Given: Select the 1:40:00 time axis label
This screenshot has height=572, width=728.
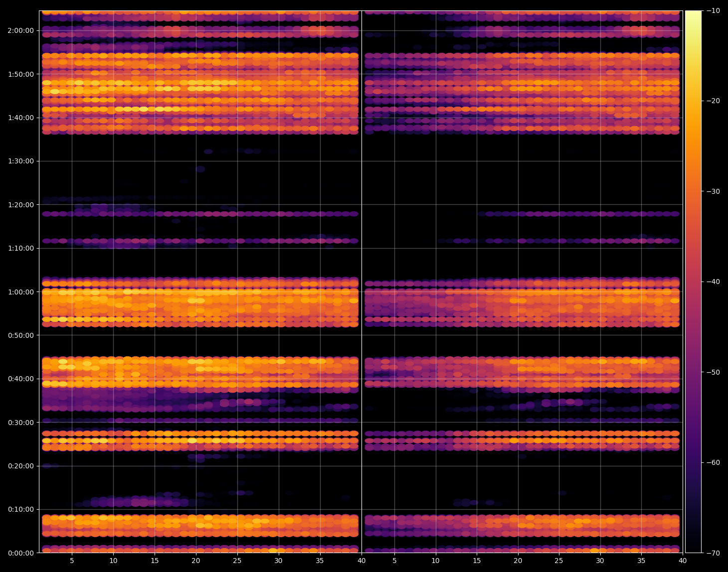Looking at the screenshot, I should click(x=20, y=118).
